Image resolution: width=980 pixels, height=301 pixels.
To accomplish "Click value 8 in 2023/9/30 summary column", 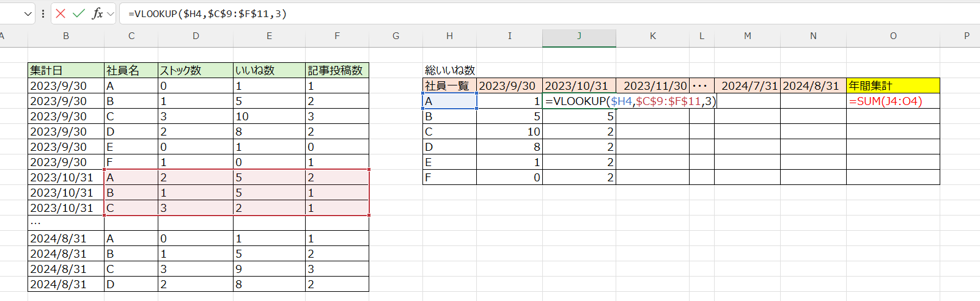I will tap(509, 147).
